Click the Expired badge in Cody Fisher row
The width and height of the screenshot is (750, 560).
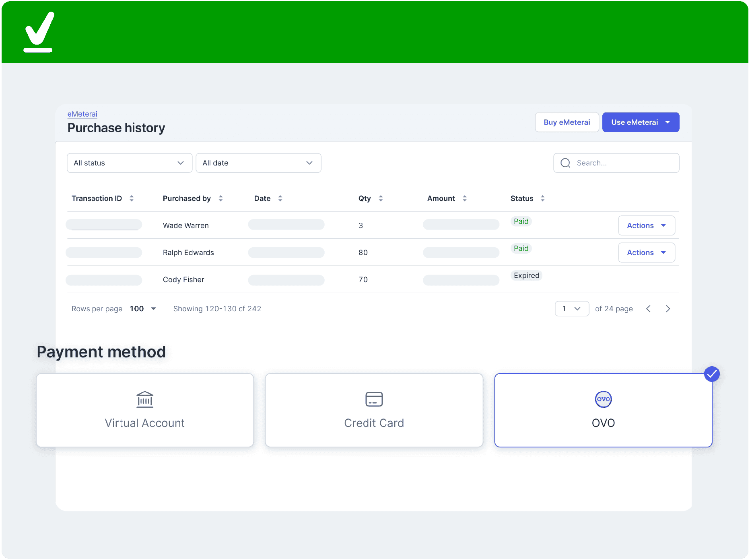(x=526, y=275)
